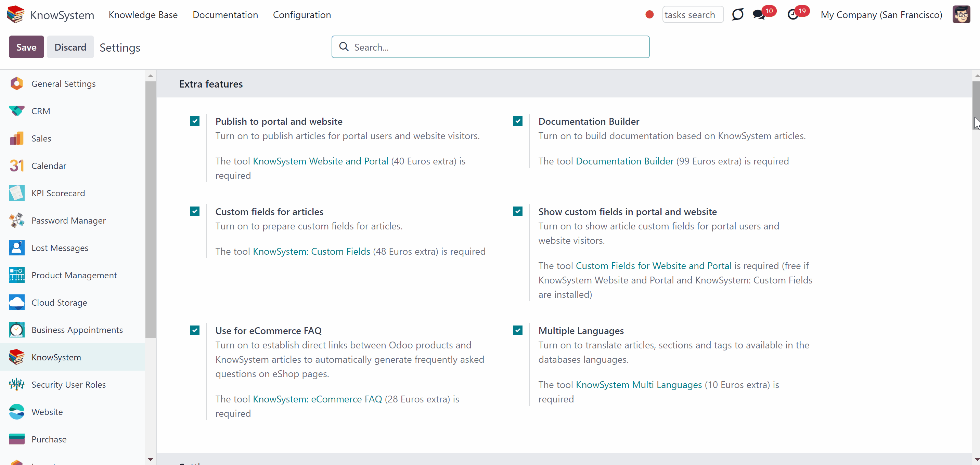Image resolution: width=980 pixels, height=465 pixels.
Task: Save the settings
Action: pos(26,47)
